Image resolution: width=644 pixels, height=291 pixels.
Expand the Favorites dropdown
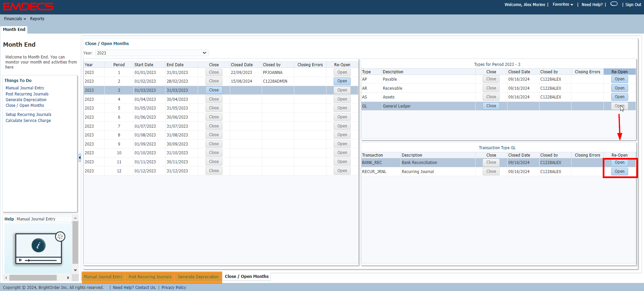pyautogui.click(x=563, y=4)
